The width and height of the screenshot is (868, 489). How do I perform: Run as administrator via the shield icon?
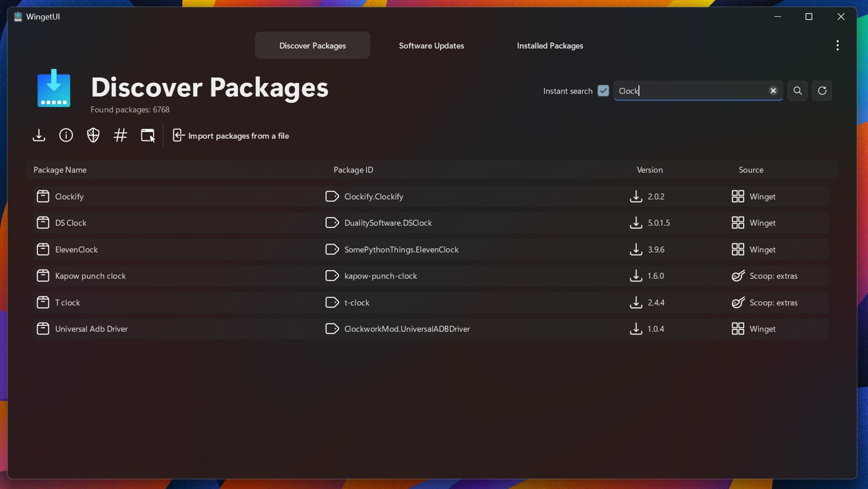click(93, 135)
